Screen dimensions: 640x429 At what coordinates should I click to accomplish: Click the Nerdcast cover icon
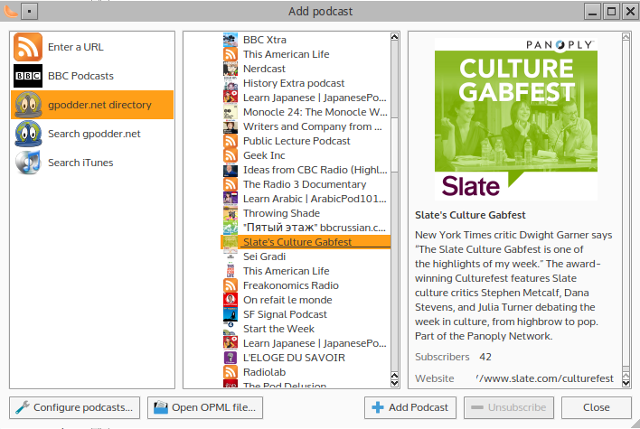[230, 69]
